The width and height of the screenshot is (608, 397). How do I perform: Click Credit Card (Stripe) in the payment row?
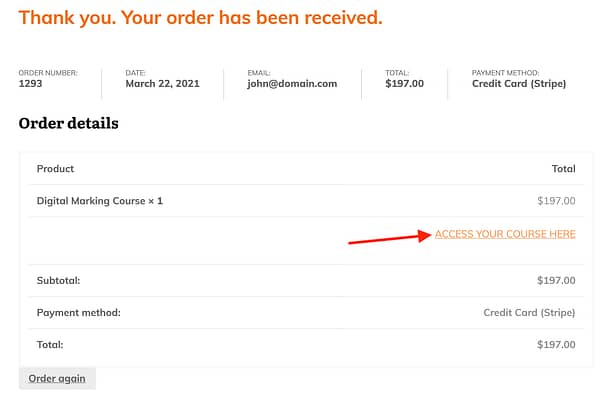(529, 312)
